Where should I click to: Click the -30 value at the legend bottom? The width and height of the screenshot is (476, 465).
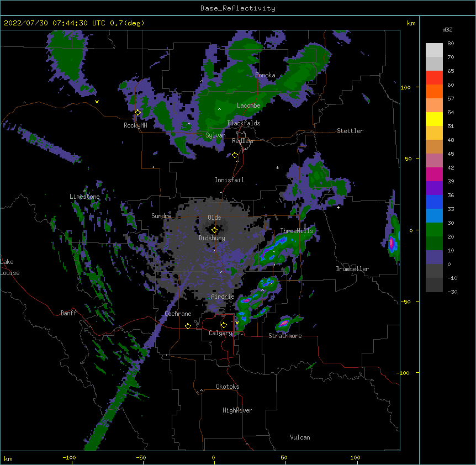(x=452, y=292)
